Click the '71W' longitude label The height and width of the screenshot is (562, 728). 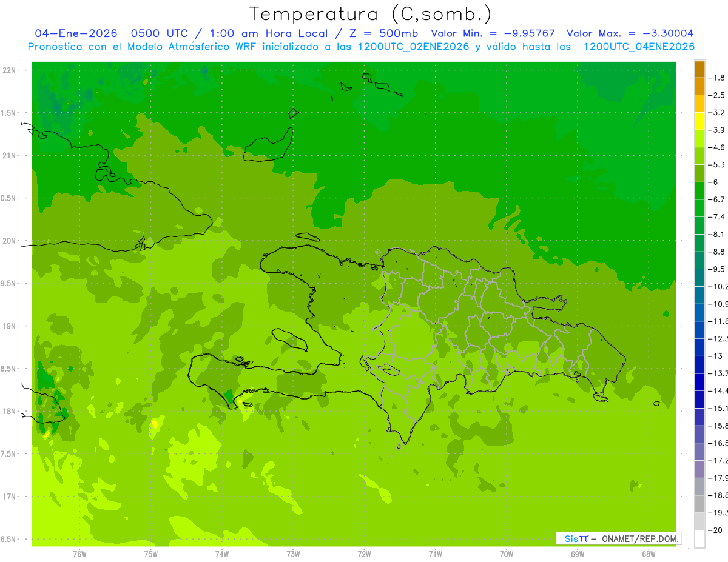pos(435,554)
